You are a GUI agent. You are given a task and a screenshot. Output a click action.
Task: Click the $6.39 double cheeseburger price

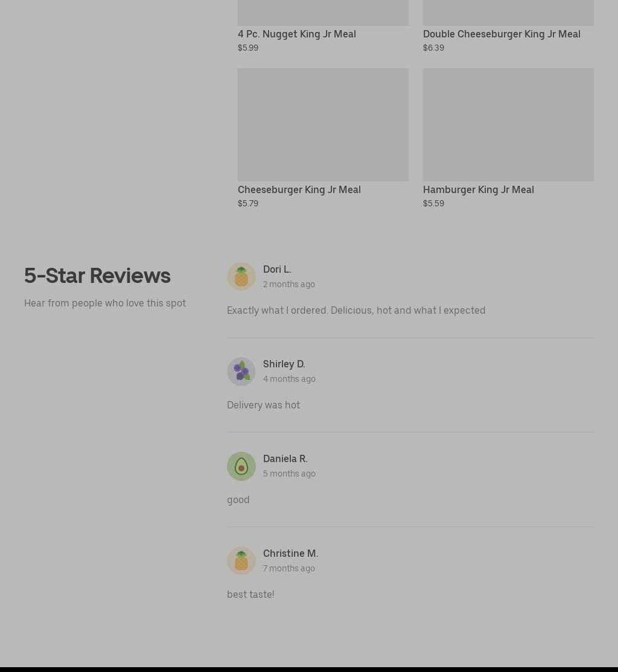[433, 48]
